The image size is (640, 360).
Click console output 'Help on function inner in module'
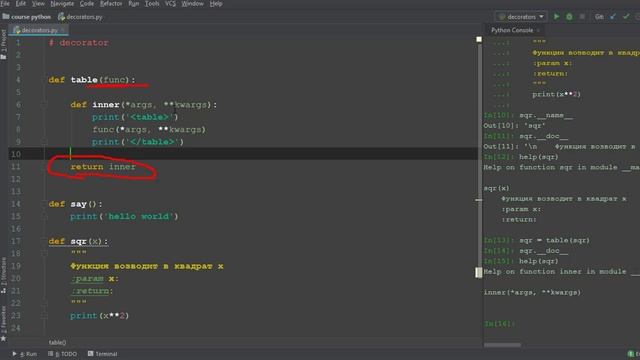click(x=555, y=272)
